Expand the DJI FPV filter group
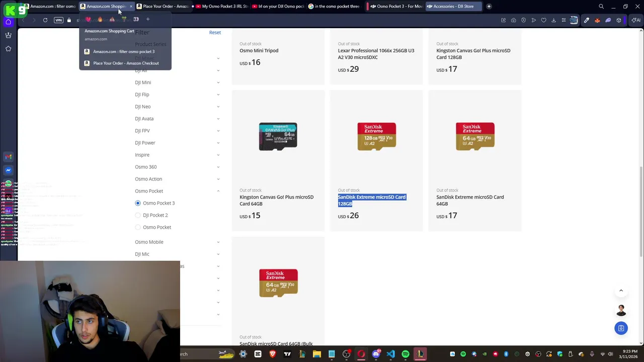Screen dimensions: 644x362 (x=177, y=131)
